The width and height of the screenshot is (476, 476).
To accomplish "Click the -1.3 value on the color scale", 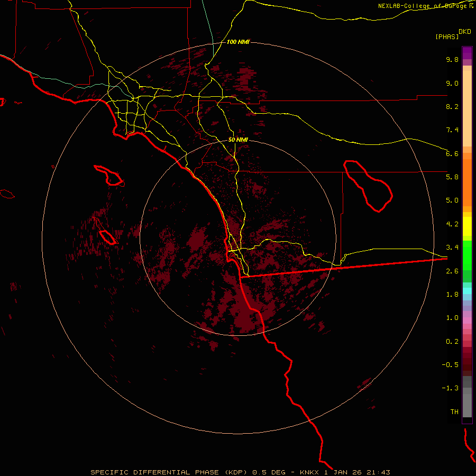I will 450,388.
